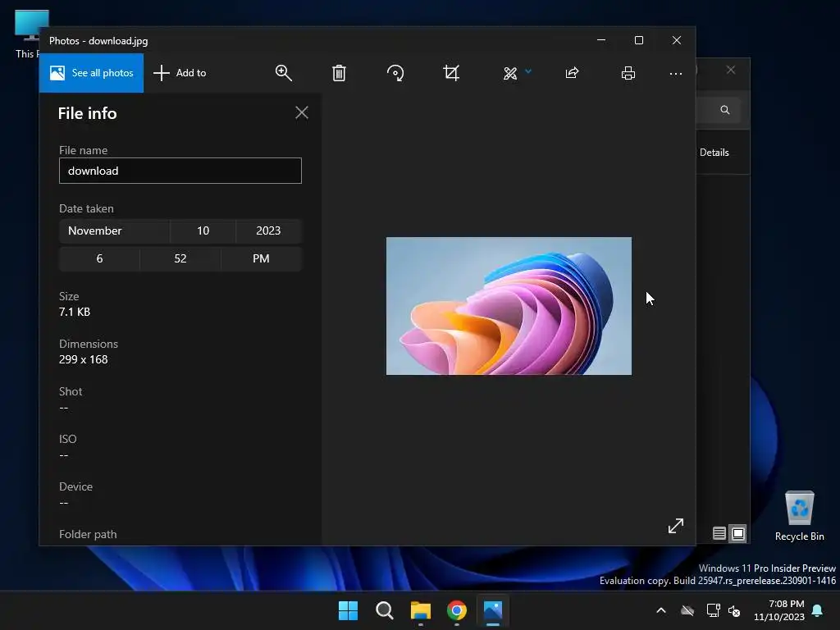
Task: Click Add to button
Action: (180, 73)
